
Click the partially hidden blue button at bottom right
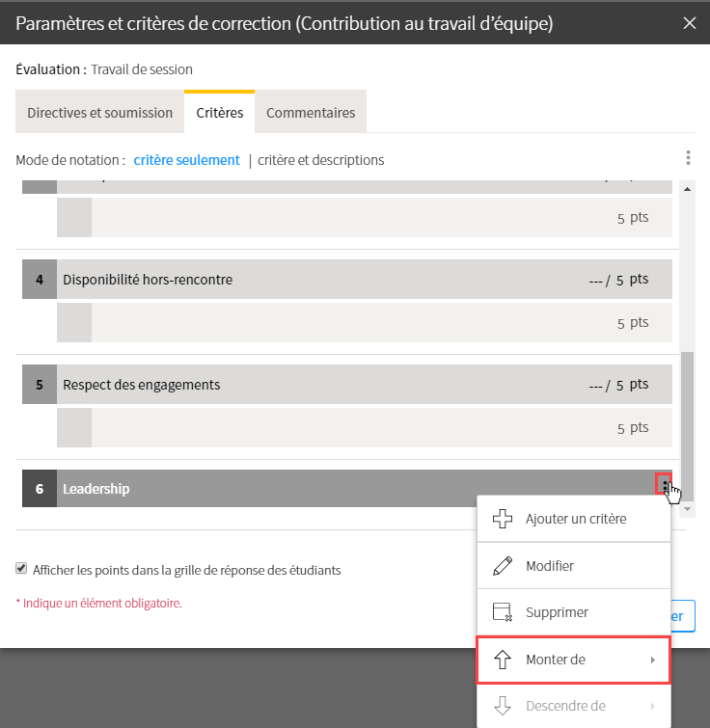tap(683, 616)
